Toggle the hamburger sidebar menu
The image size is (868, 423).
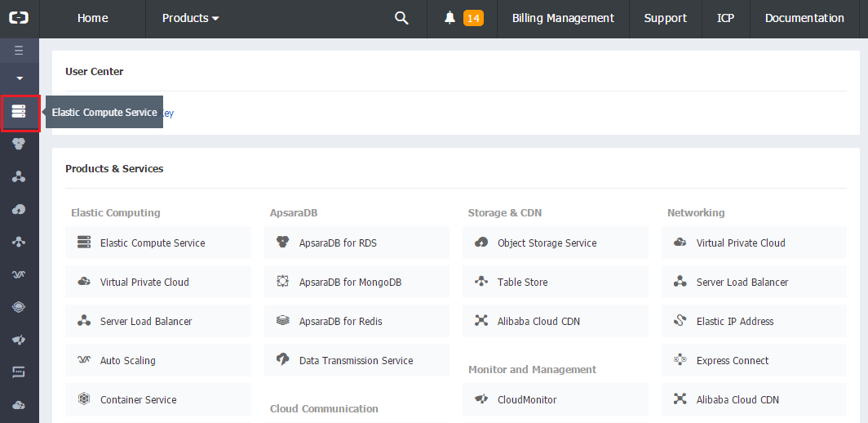[19, 51]
